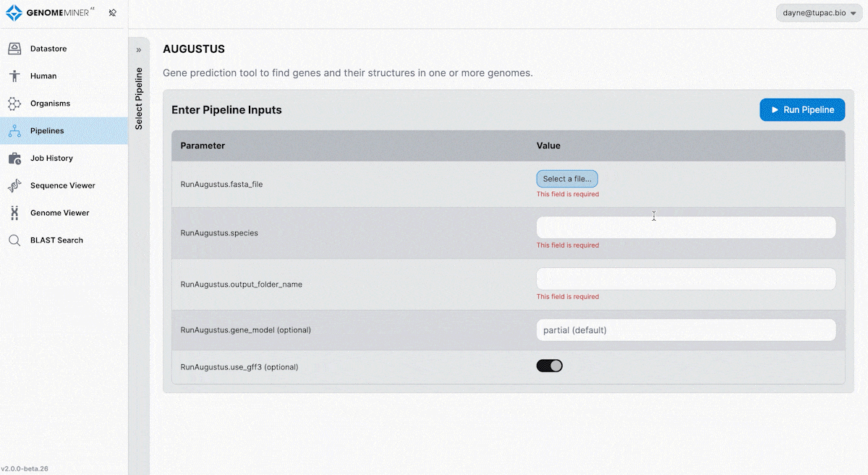Open the dayne@tupac.bio account dropdown

[819, 13]
